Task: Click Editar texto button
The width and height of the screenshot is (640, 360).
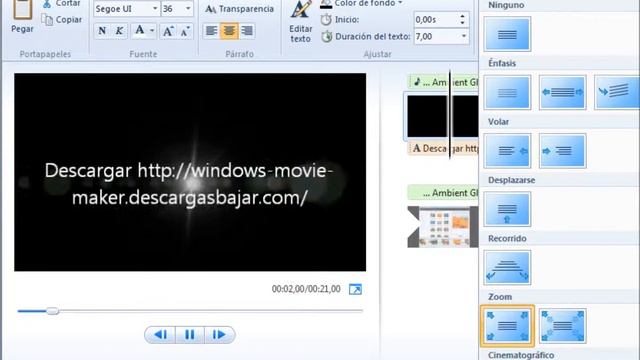Action: coord(300,21)
